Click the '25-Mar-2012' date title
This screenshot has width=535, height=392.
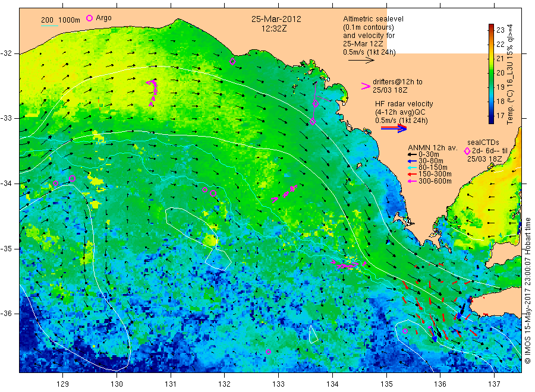point(276,19)
